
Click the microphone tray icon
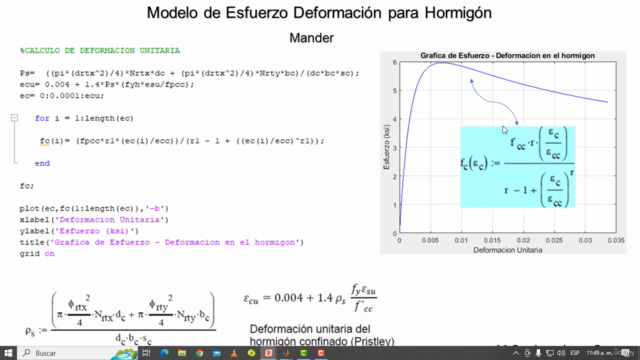[538, 353]
